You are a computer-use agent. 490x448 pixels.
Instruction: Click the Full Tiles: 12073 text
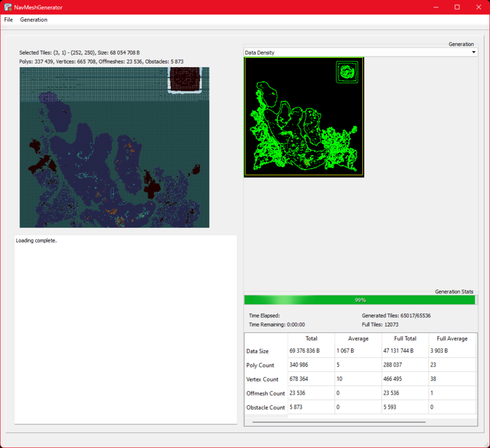click(380, 325)
